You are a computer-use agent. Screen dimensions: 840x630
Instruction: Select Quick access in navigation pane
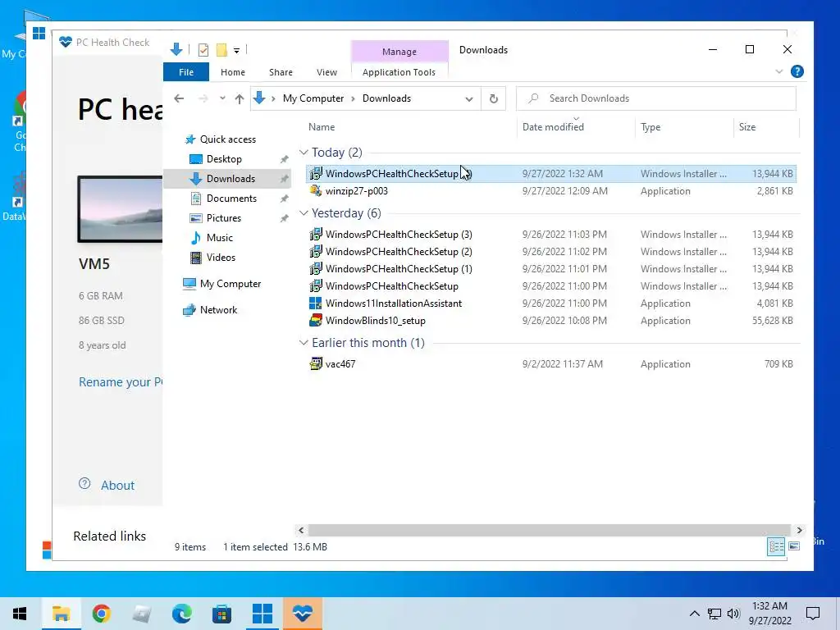[228, 139]
